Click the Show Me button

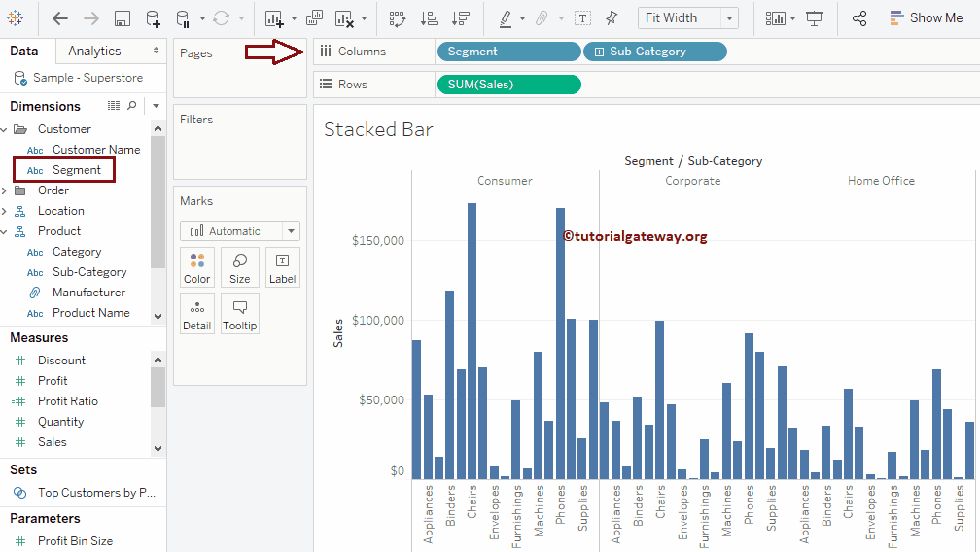point(926,17)
